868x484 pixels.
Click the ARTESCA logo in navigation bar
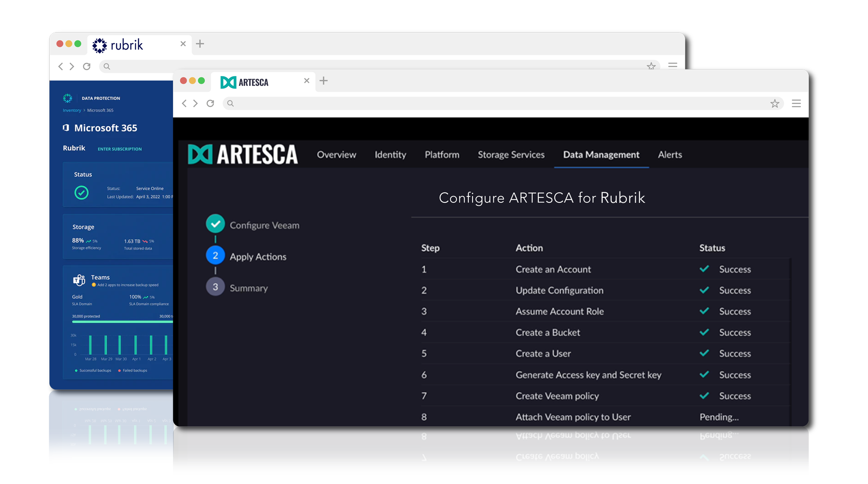point(243,155)
